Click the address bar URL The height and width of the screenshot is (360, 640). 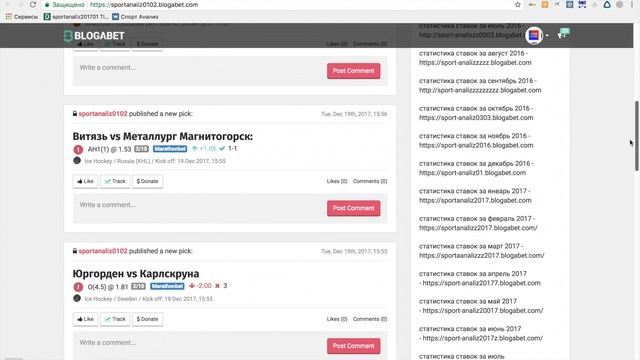[144, 5]
